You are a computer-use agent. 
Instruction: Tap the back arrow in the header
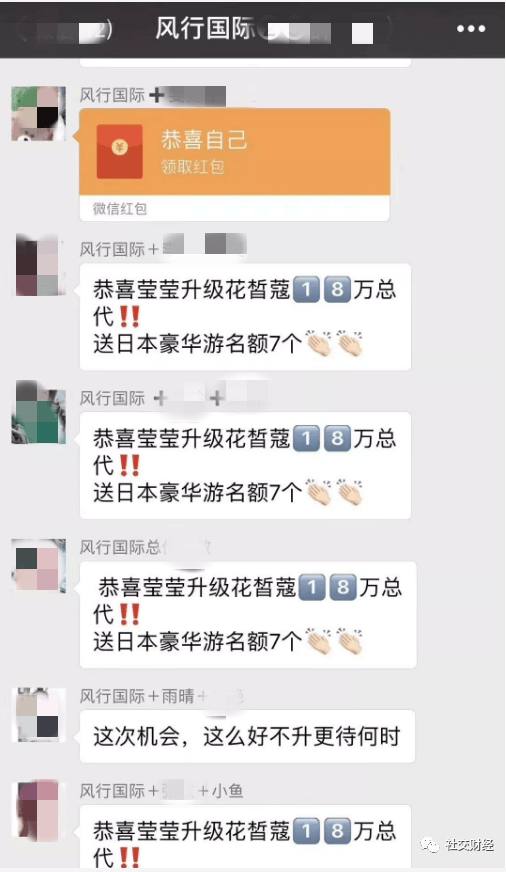click(x=21, y=29)
